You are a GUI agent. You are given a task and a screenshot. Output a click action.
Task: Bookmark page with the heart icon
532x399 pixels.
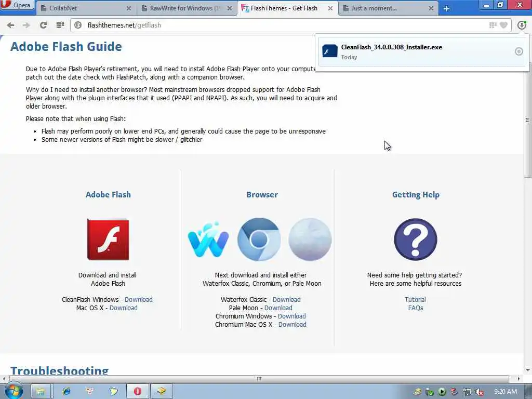pos(503,25)
